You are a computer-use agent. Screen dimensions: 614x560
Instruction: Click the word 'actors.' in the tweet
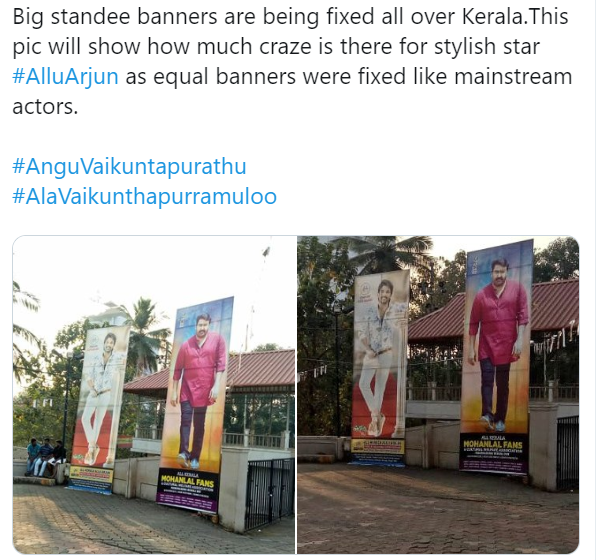point(45,107)
